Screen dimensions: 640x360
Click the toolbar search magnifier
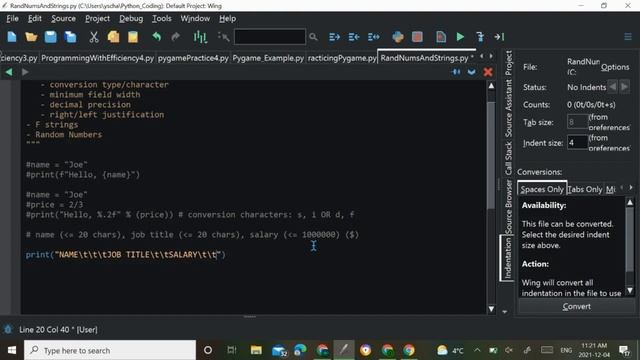pos(313,37)
